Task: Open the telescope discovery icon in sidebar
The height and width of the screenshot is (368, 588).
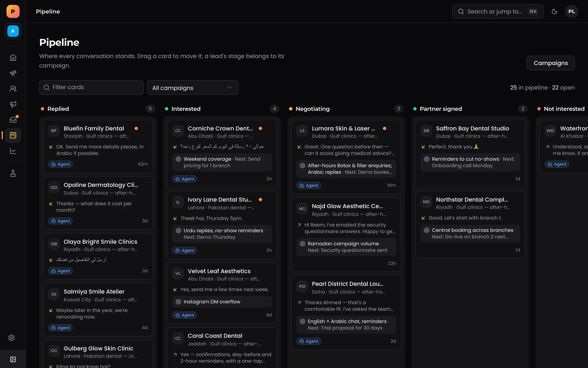Action: coord(13,73)
